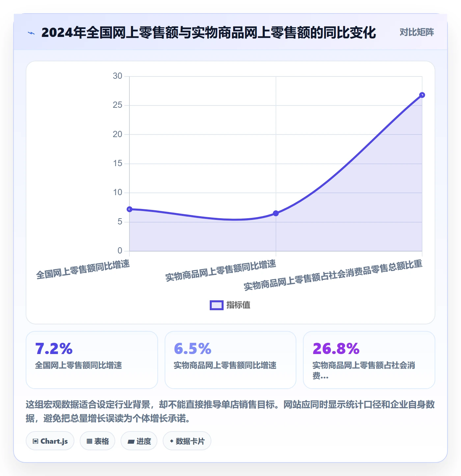This screenshot has width=461, height=476.
Task: Click the 数据卡片 tag
Action: click(187, 441)
